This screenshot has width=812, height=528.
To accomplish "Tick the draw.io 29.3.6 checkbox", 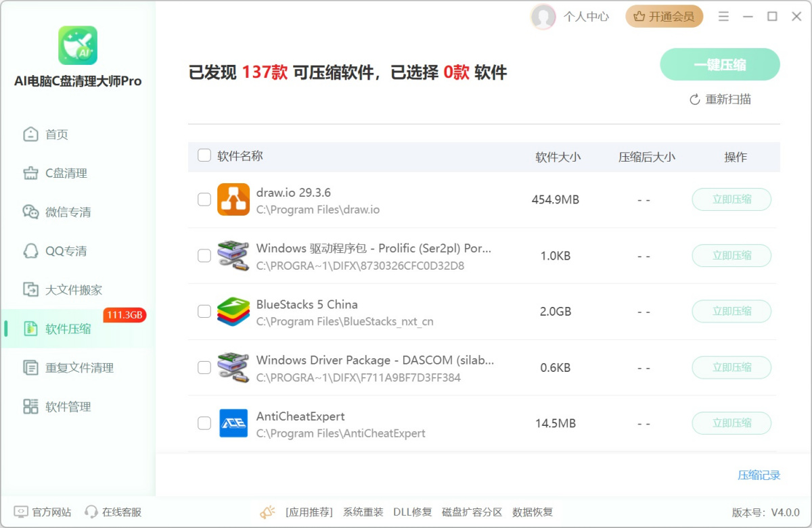I will click(204, 199).
